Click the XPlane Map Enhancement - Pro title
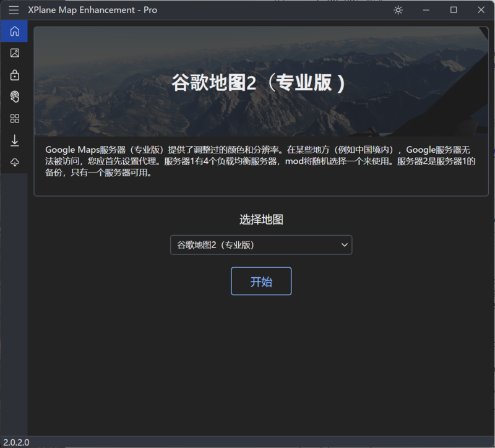The image size is (495, 448). point(92,10)
